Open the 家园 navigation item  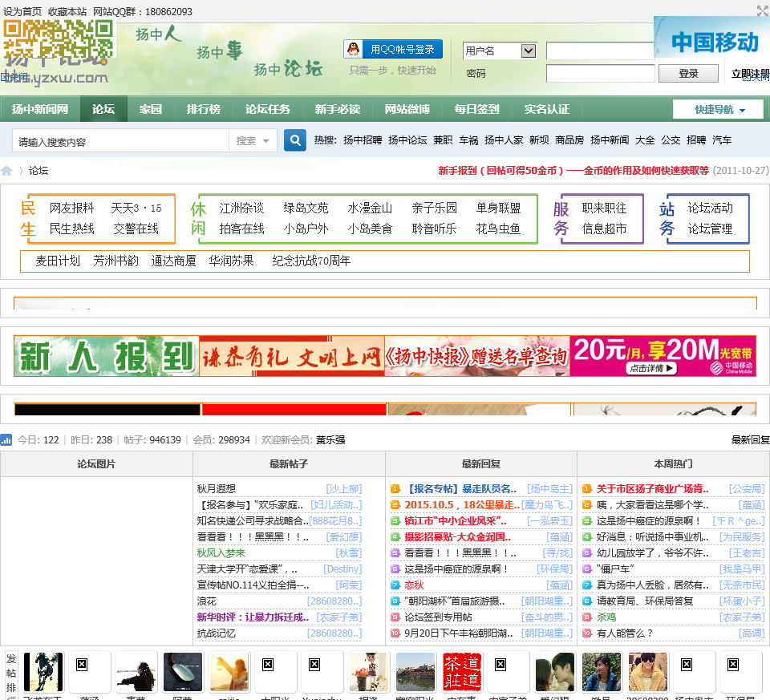click(150, 109)
